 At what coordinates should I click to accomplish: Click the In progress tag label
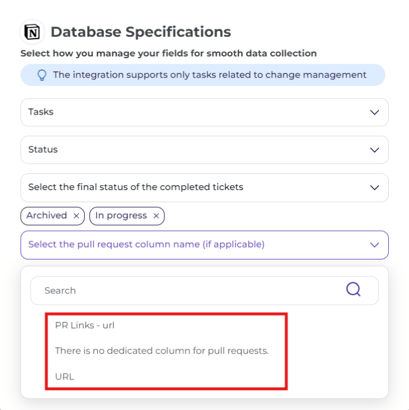coord(121,216)
